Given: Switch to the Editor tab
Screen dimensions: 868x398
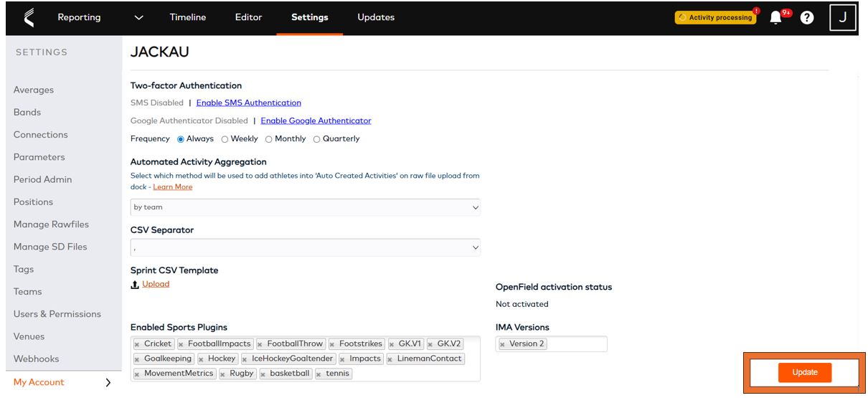Looking at the screenshot, I should [x=248, y=17].
